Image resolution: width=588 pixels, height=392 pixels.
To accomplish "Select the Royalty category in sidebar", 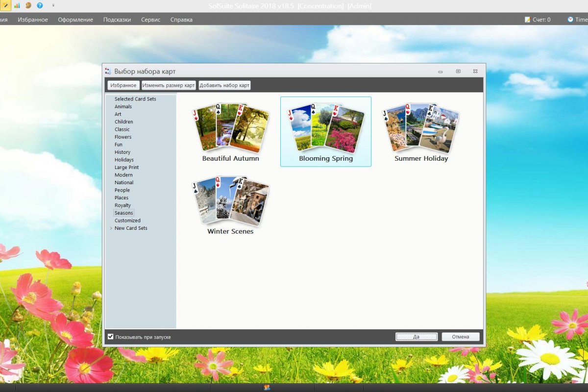I will point(122,205).
